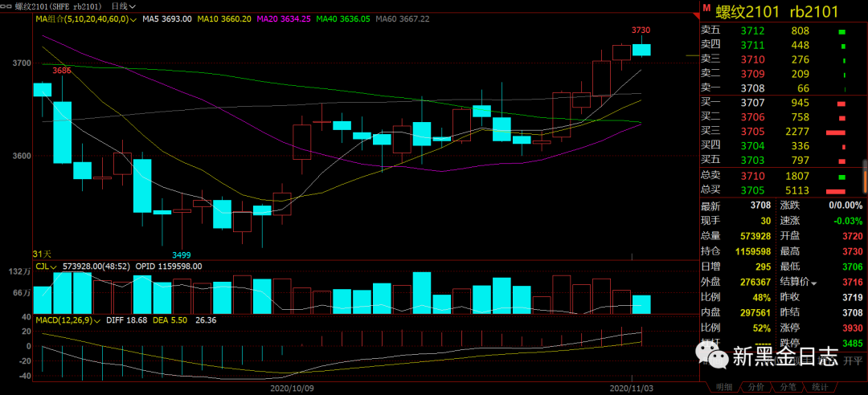Select the 卖五 3712 ask row

click(782, 31)
